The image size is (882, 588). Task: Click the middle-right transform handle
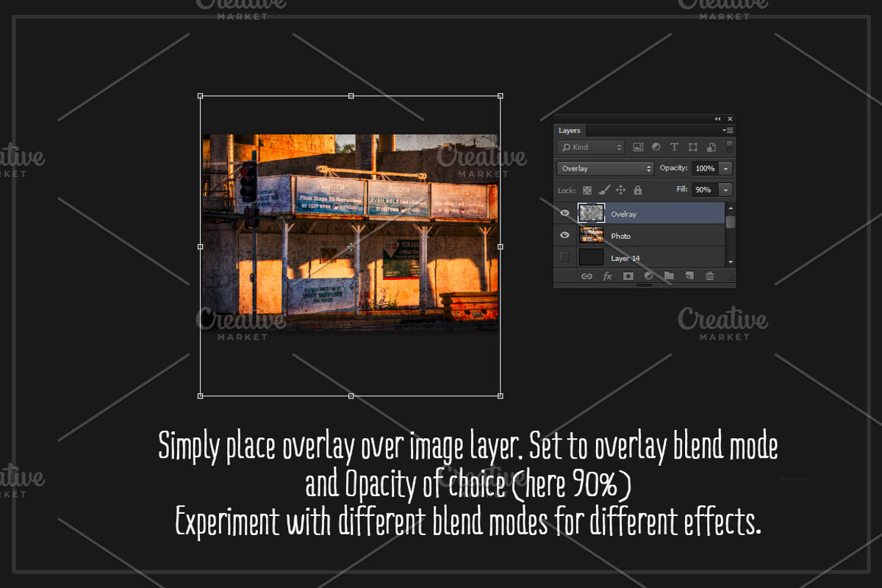tap(501, 246)
